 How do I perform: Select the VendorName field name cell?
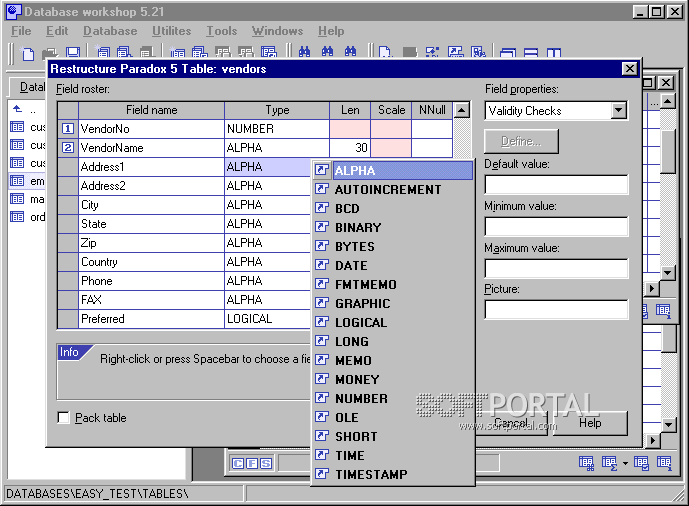152,148
